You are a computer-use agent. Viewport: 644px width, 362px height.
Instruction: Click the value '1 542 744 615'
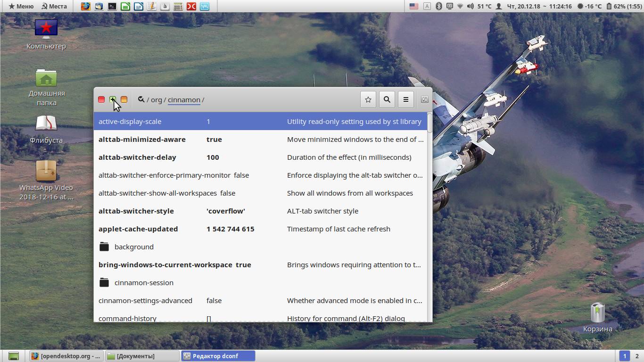[230, 229]
